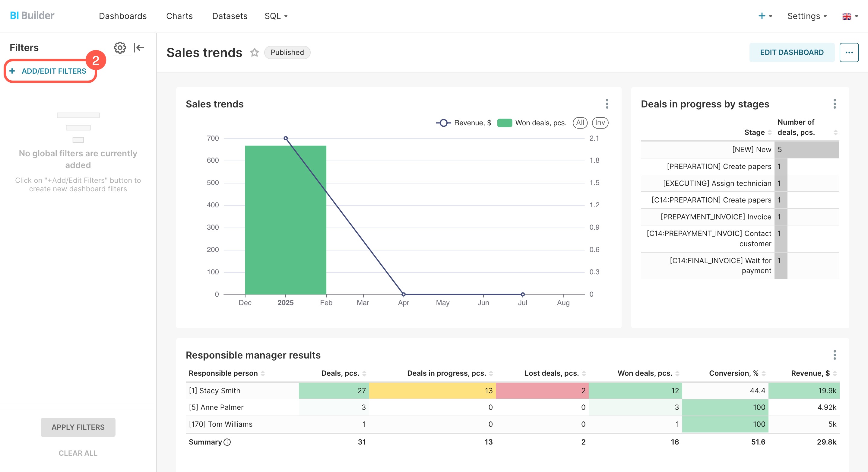Expand the SQL dropdown menu

[x=276, y=16]
